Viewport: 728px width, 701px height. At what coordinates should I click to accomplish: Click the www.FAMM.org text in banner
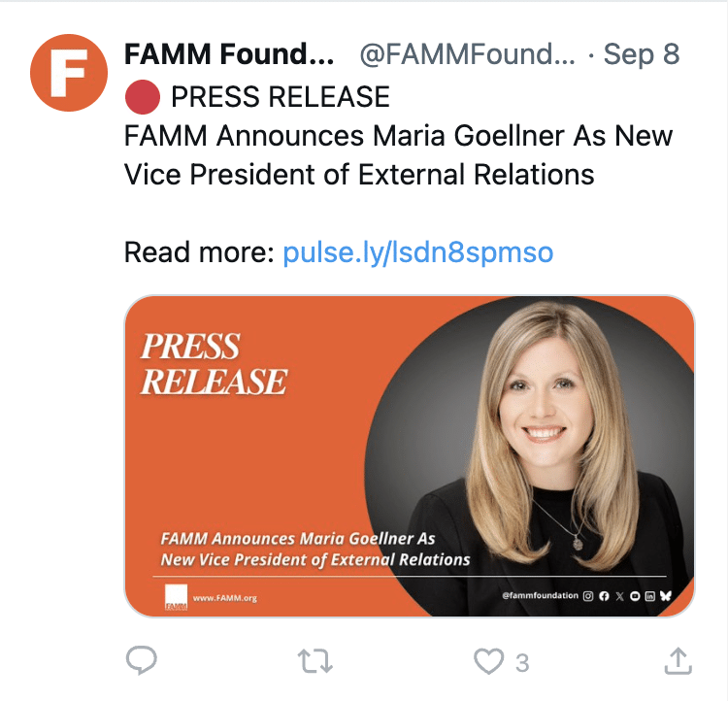[x=225, y=598]
